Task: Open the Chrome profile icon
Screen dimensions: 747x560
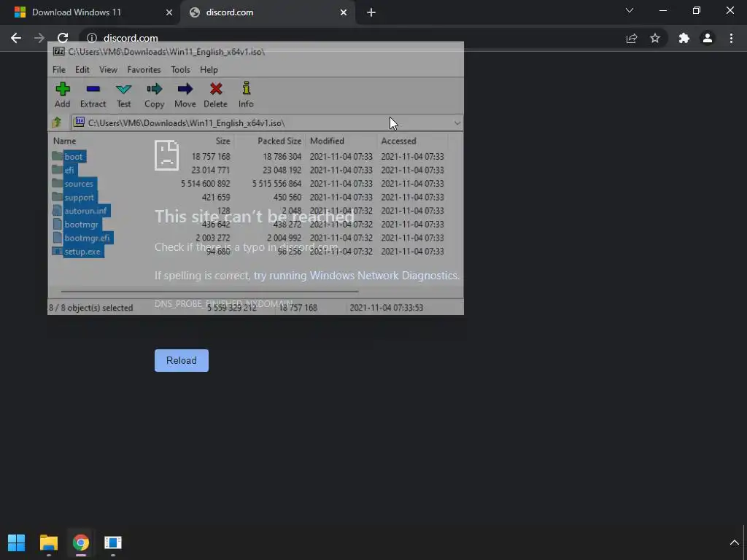Action: (x=708, y=38)
